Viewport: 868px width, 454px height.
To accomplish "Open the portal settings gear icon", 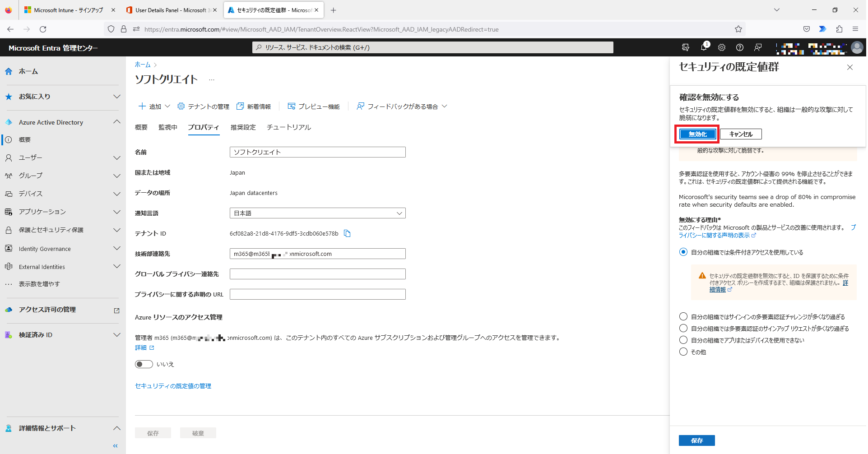I will click(722, 47).
